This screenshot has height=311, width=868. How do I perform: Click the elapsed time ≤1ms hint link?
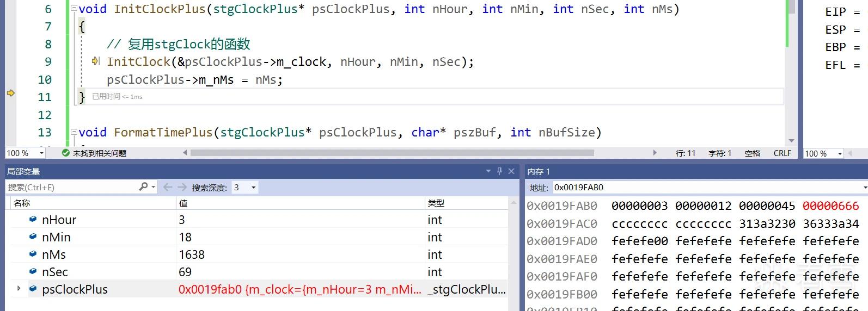[x=117, y=96]
